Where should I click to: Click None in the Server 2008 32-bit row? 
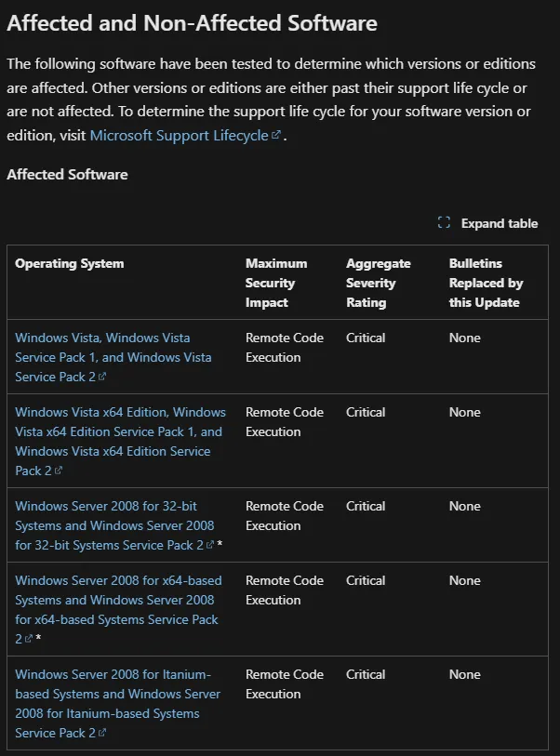coord(464,506)
